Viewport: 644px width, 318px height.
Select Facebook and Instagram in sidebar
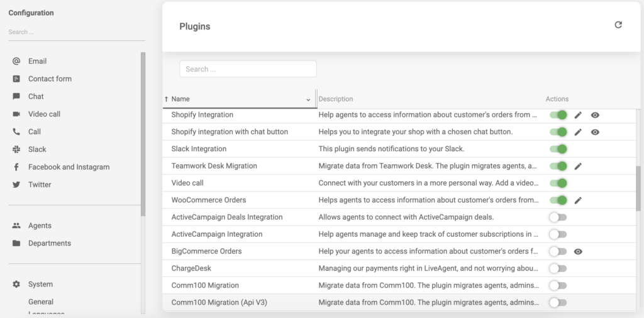point(69,167)
